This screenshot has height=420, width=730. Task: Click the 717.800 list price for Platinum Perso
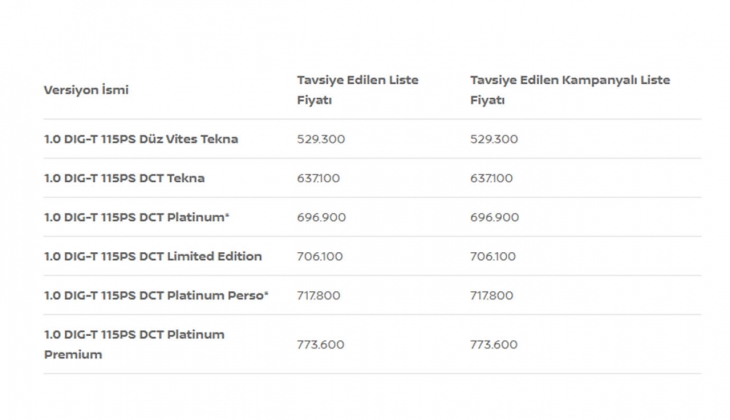[x=320, y=295]
